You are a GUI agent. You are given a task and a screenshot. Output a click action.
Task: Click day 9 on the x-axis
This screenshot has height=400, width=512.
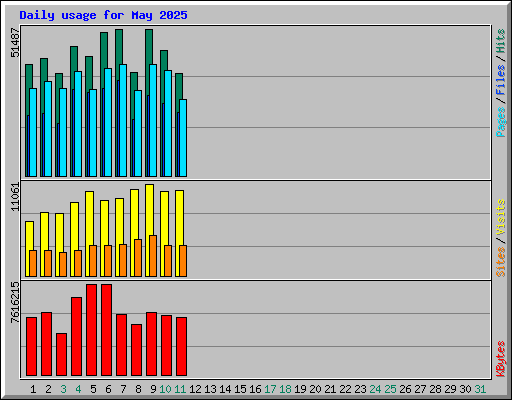click(153, 389)
